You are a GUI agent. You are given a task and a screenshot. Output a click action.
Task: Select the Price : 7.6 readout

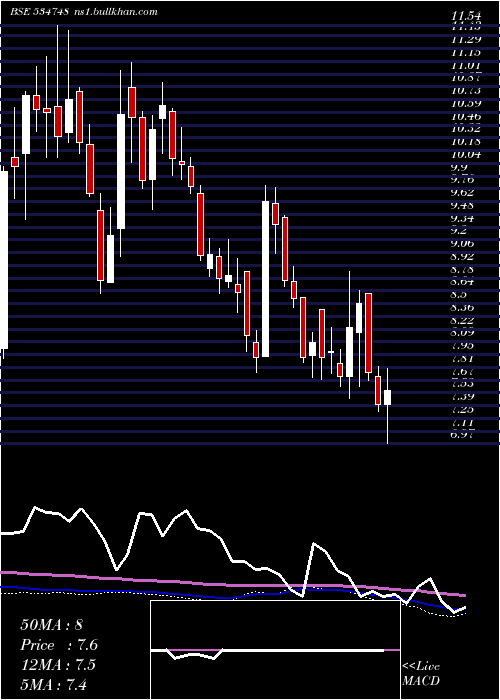[x=59, y=645]
